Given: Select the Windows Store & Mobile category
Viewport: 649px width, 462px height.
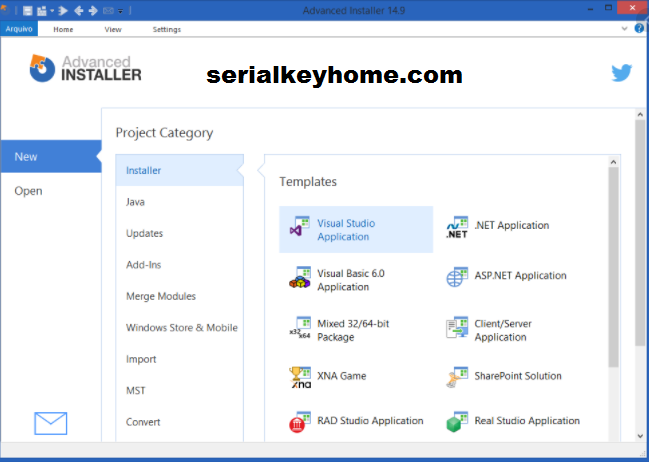Looking at the screenshot, I should (x=180, y=327).
